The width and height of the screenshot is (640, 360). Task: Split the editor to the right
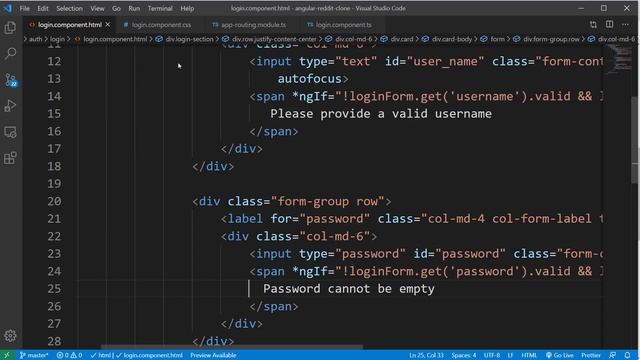(609, 24)
